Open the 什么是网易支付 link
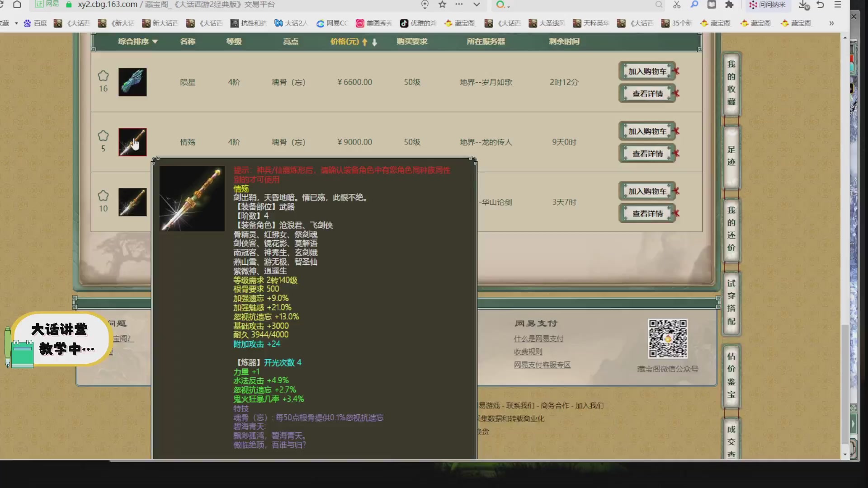Screen dimensions: 868x488 [538, 338]
